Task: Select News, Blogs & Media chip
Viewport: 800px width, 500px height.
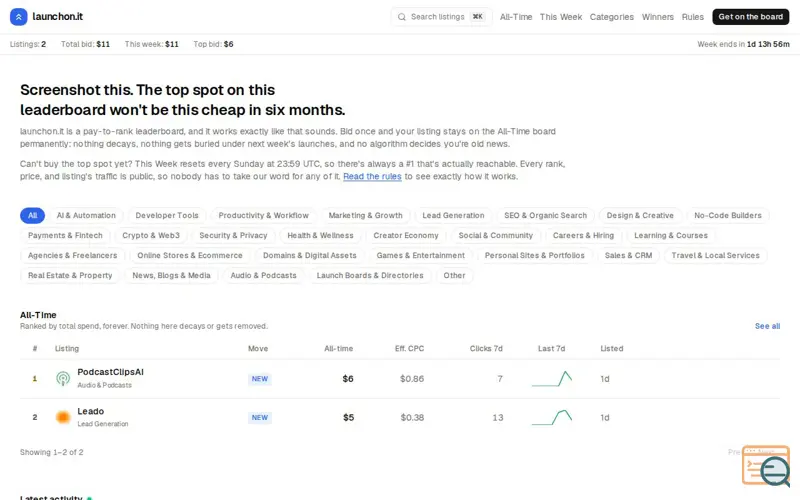Action: pyautogui.click(x=171, y=275)
